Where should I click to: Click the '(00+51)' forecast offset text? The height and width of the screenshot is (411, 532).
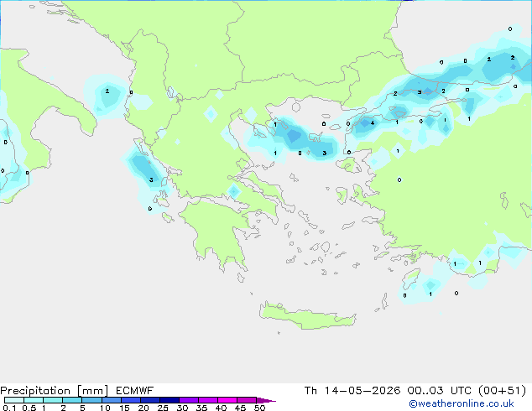tap(502, 391)
